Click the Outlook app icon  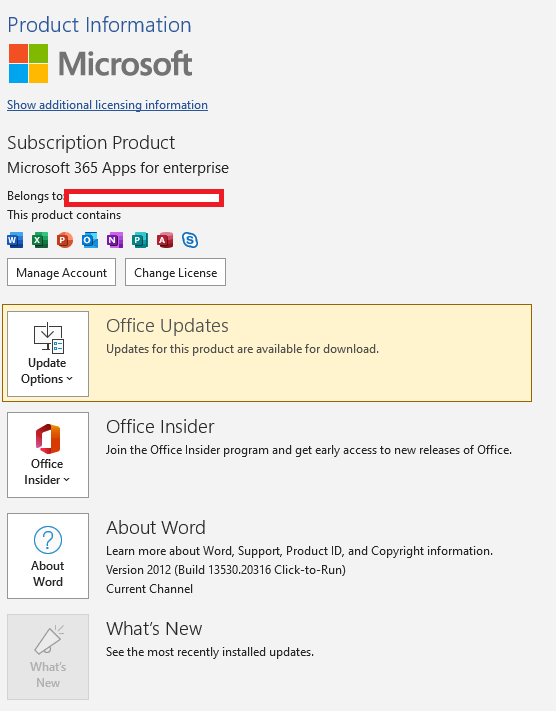(x=90, y=240)
